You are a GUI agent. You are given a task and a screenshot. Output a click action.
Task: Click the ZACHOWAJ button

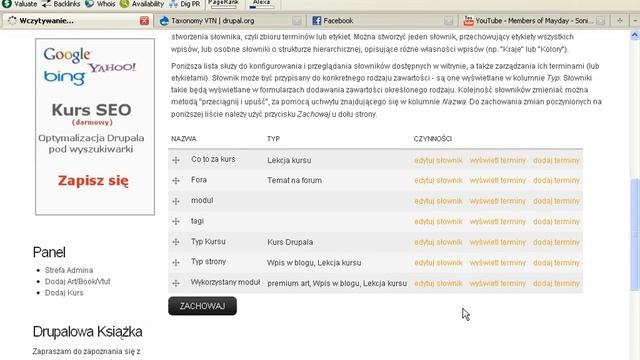[x=202, y=306]
